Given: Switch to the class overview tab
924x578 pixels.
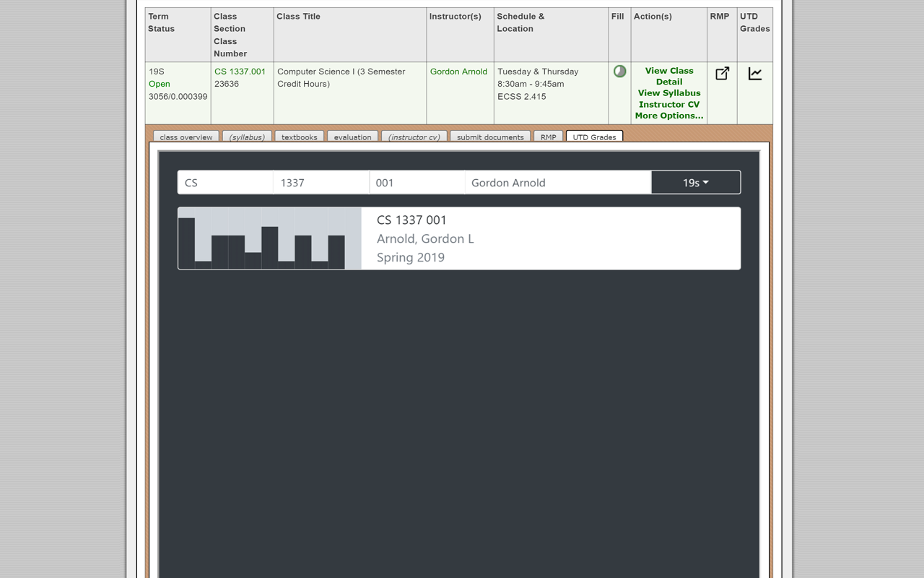Looking at the screenshot, I should pyautogui.click(x=186, y=137).
